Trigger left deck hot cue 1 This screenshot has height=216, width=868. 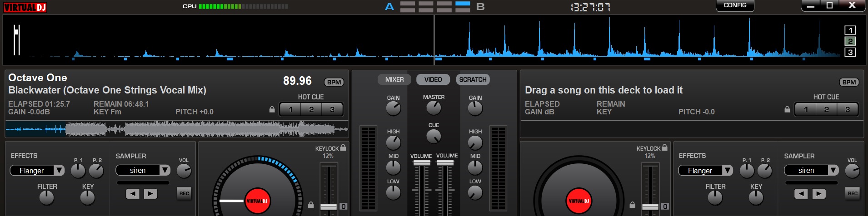[x=290, y=109]
